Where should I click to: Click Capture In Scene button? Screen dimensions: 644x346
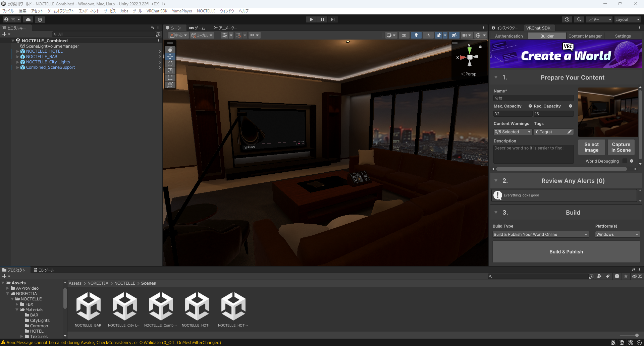click(621, 147)
